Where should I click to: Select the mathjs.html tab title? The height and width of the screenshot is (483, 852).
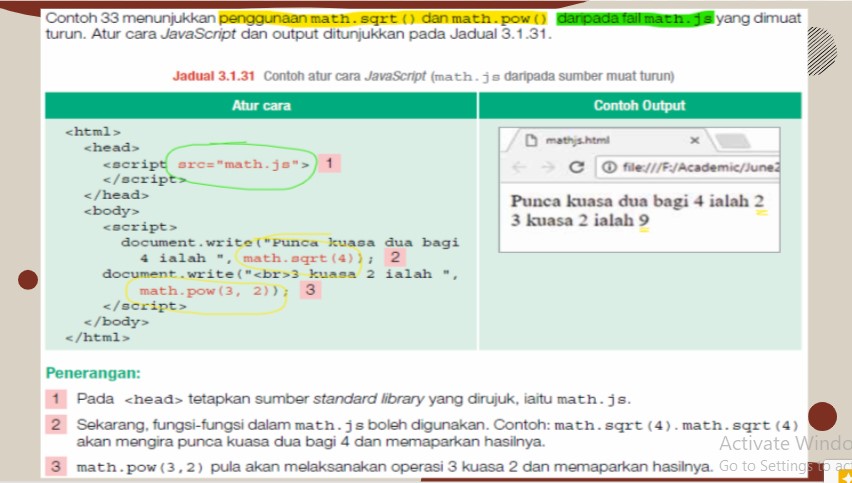[x=578, y=140]
